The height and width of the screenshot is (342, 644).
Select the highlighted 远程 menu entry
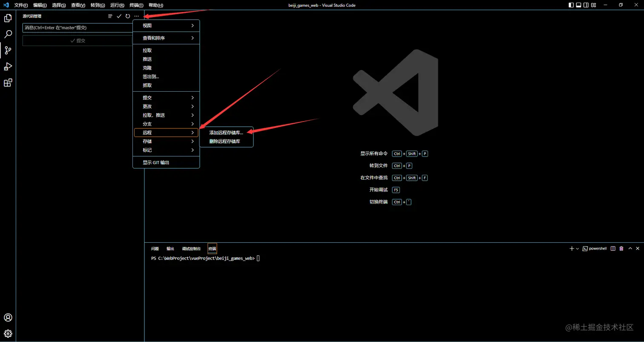pos(166,133)
